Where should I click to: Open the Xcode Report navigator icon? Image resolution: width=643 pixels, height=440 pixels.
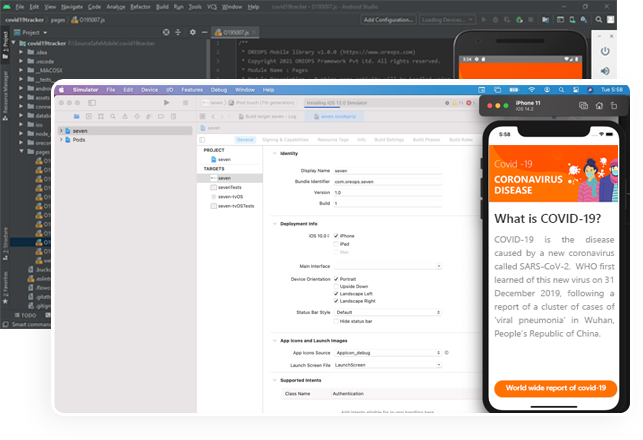(x=173, y=116)
